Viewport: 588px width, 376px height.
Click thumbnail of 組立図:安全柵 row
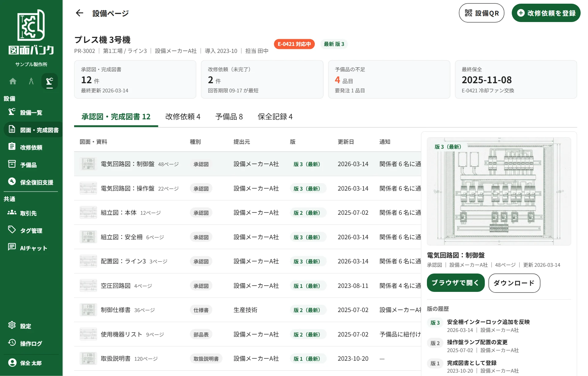[x=88, y=237]
